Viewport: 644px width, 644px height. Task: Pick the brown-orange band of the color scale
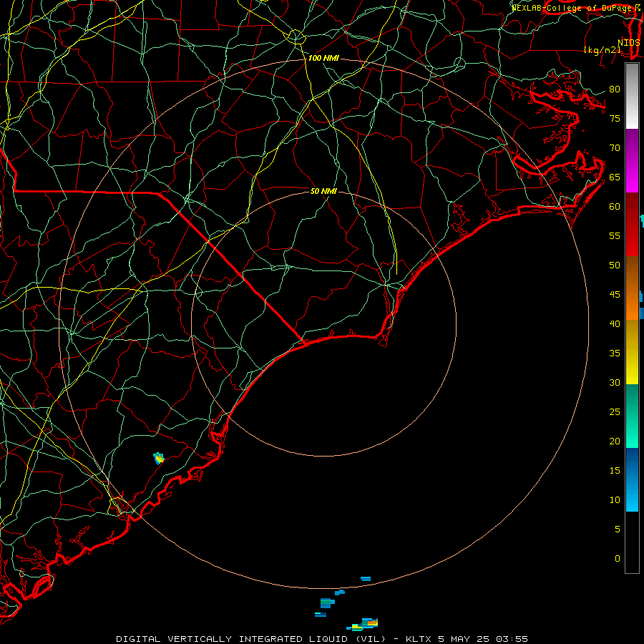(x=632, y=288)
